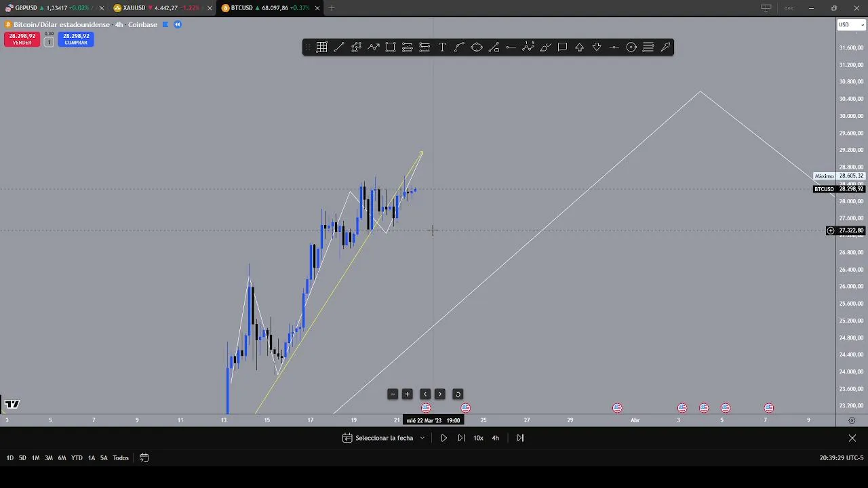Close the GBPUSD tab
The height and width of the screenshot is (488, 868).
point(101,8)
